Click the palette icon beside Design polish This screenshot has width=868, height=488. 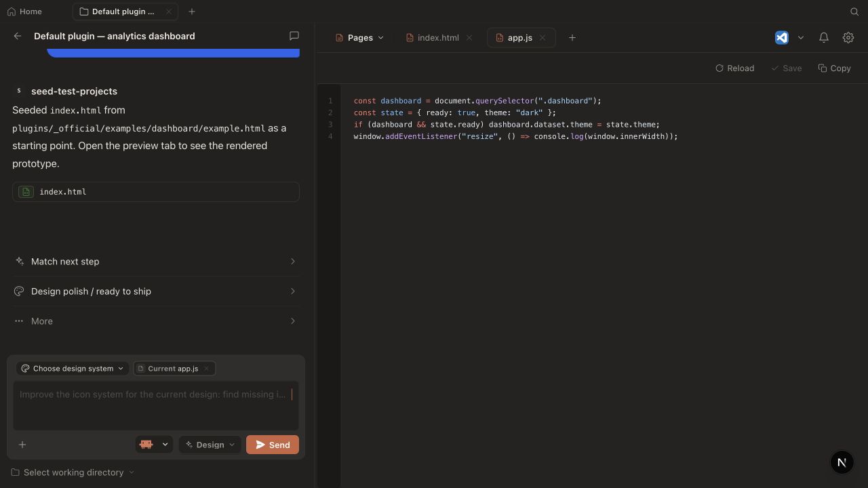coord(19,291)
